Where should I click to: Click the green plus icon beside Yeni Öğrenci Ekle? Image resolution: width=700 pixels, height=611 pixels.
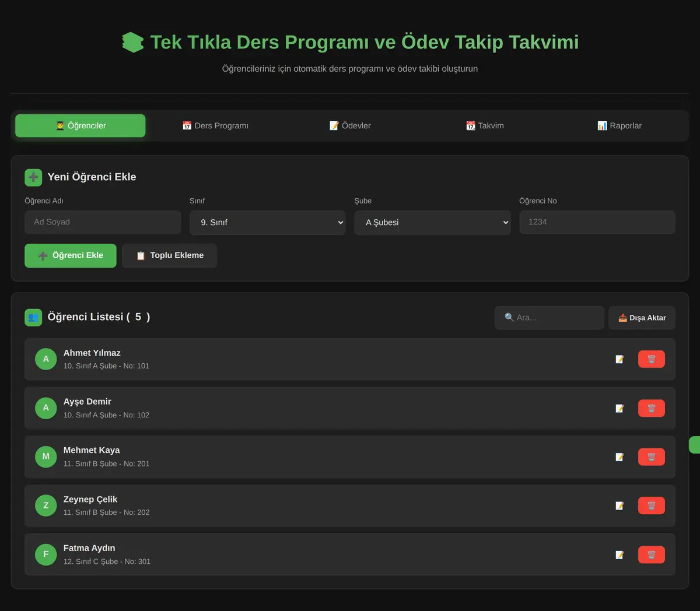pyautogui.click(x=33, y=177)
